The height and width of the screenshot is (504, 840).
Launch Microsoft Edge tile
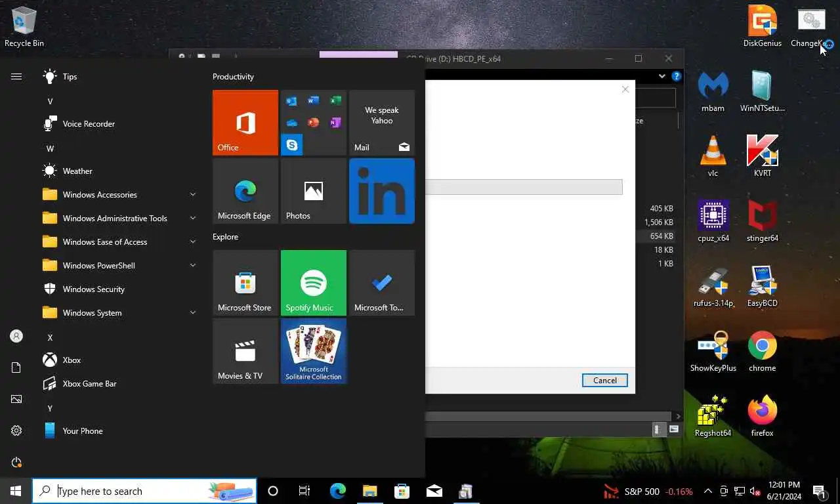coord(245,191)
